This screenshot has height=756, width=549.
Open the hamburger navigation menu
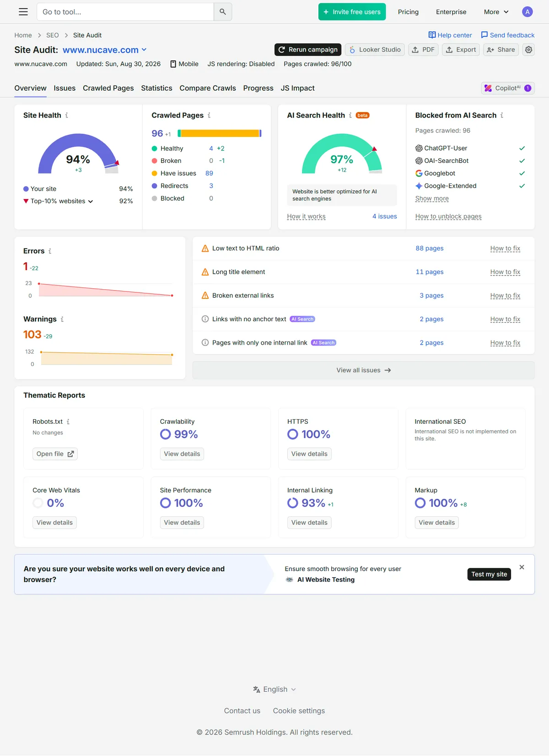coord(23,12)
